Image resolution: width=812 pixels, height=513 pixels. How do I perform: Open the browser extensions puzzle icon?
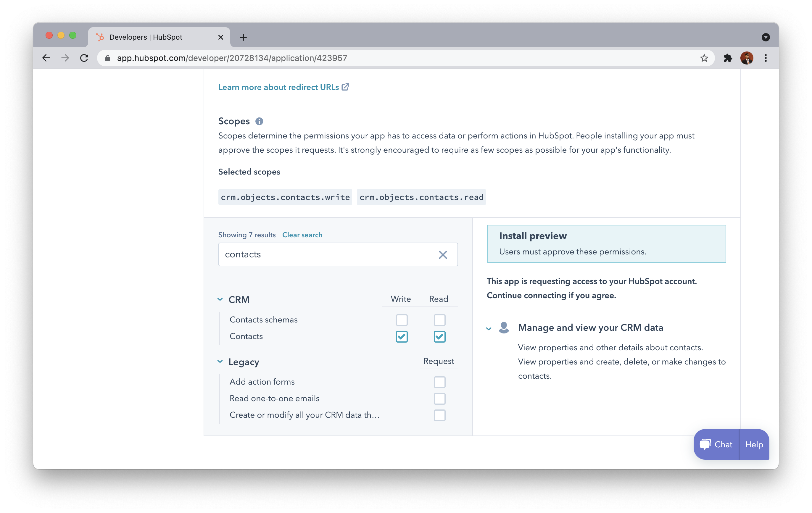pos(728,58)
